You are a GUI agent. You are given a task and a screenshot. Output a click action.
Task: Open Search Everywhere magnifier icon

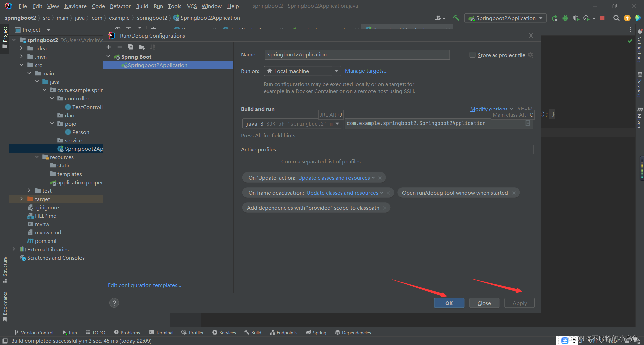coord(616,18)
